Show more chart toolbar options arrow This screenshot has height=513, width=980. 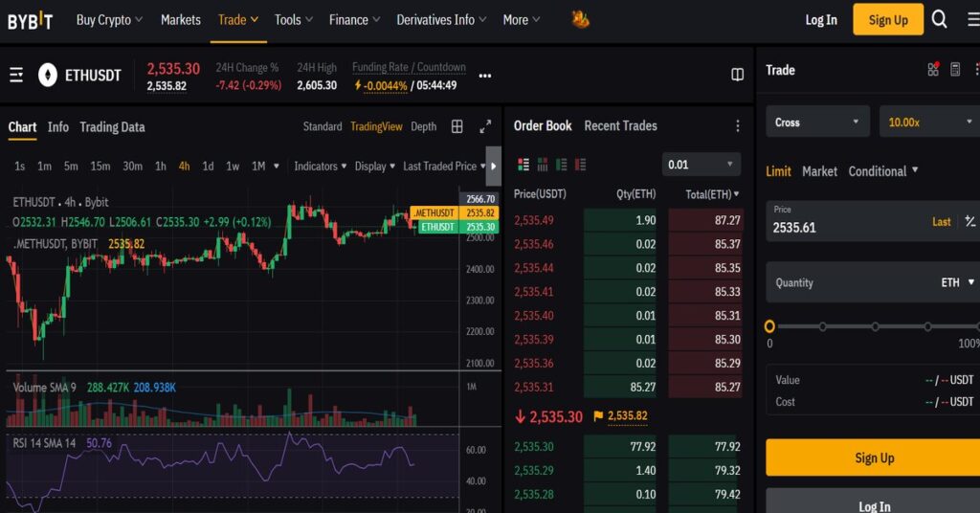(494, 167)
